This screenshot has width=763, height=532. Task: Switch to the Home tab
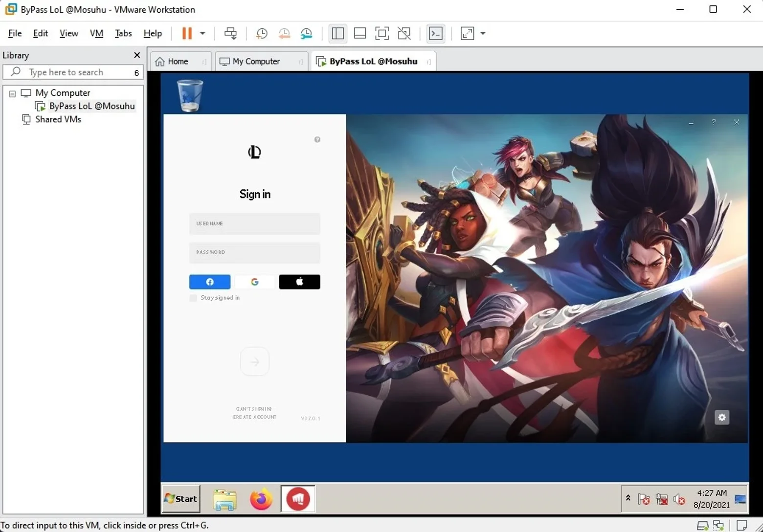178,62
